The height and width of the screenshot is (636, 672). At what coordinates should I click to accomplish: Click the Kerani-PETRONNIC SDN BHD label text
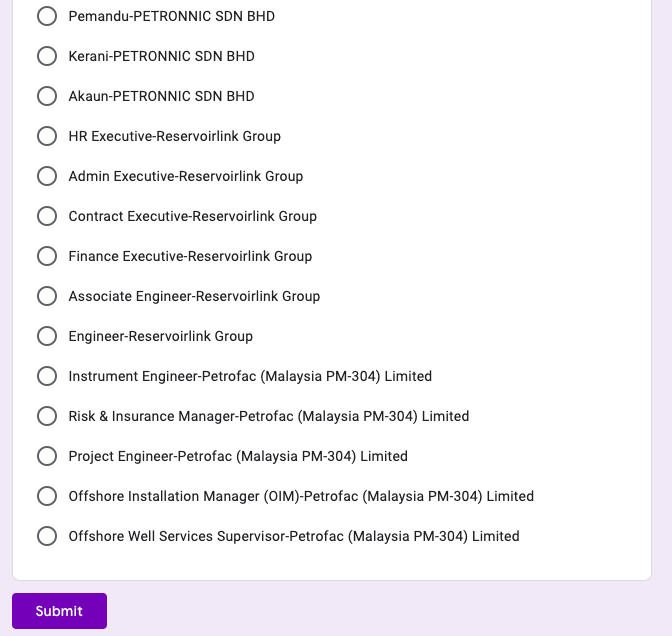coord(161,56)
